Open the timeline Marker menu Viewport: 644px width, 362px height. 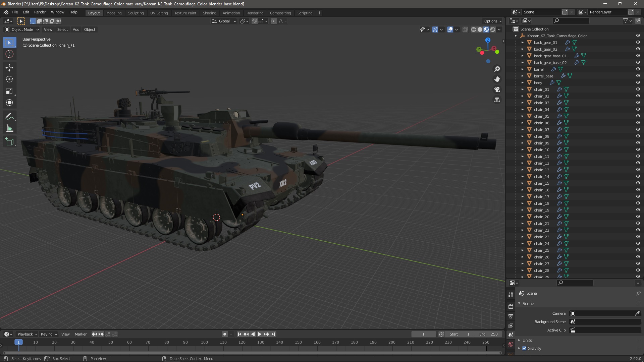(x=80, y=334)
